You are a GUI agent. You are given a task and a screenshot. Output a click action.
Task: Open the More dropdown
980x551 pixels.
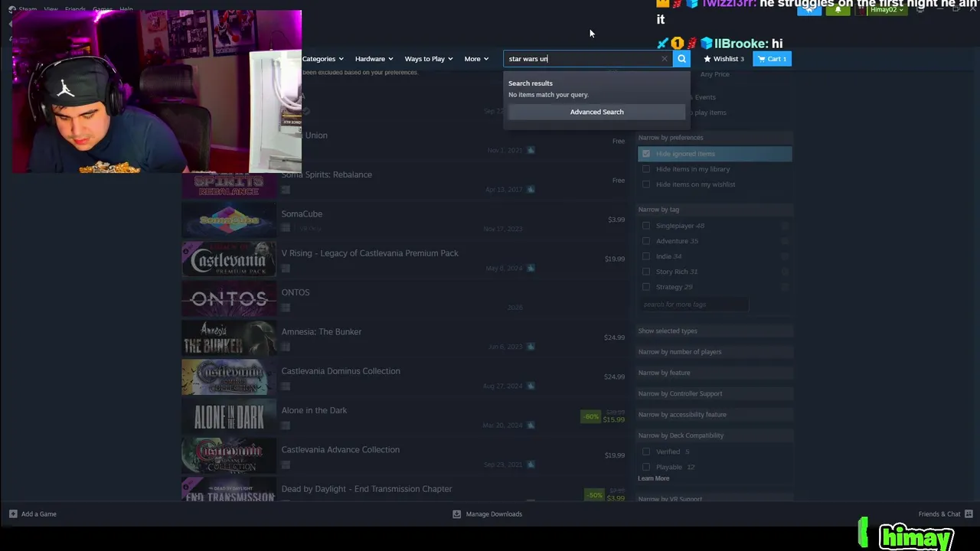(x=476, y=59)
